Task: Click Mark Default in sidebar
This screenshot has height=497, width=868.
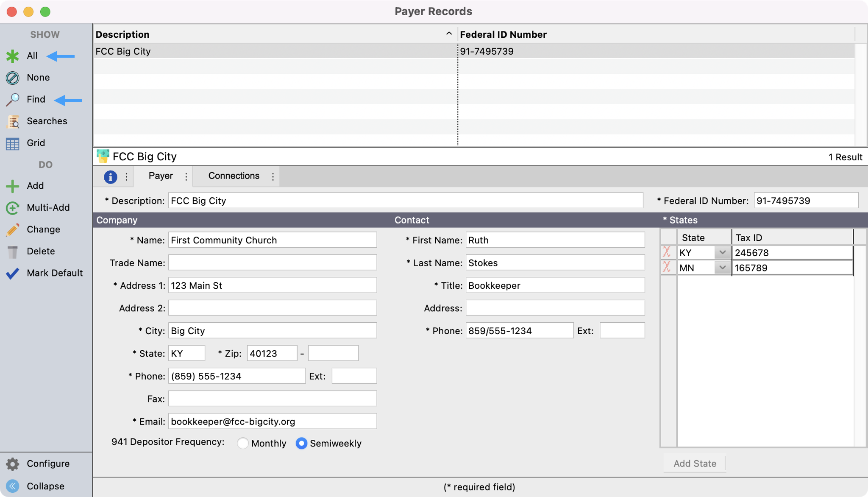Action: pos(54,273)
